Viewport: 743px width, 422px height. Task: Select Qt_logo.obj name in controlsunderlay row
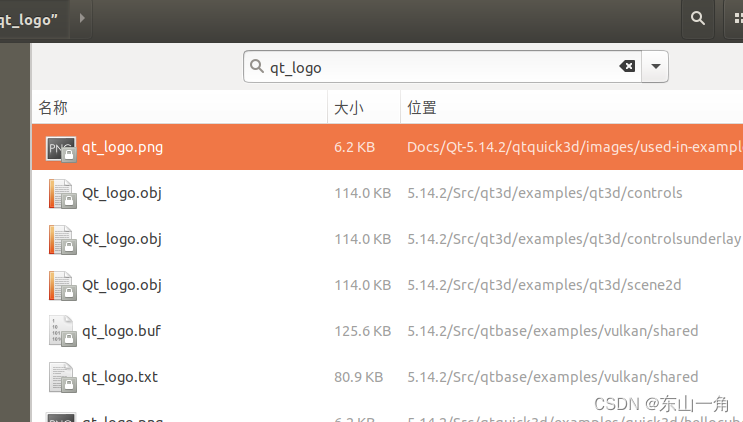122,239
